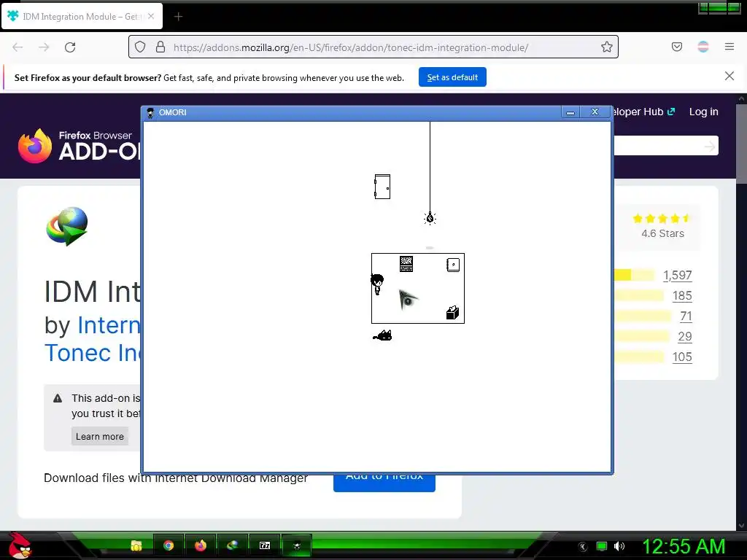This screenshot has height=560, width=747.
Task: Reload the current page
Action: pyautogui.click(x=70, y=47)
